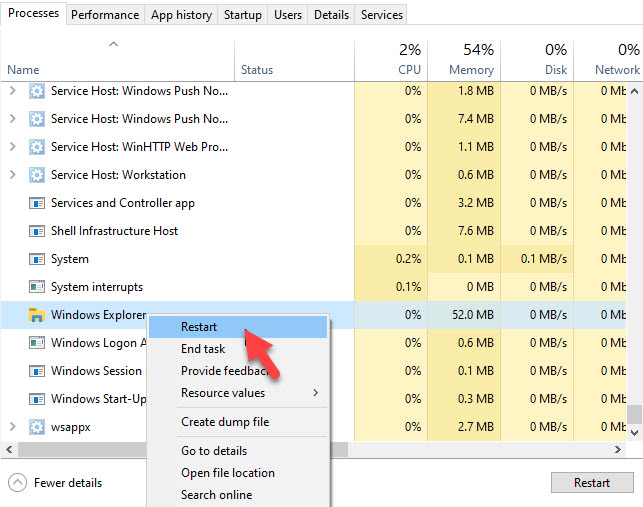Click the 52.0 MB memory value
Image resolution: width=643 pixels, height=507 pixels.
click(473, 315)
